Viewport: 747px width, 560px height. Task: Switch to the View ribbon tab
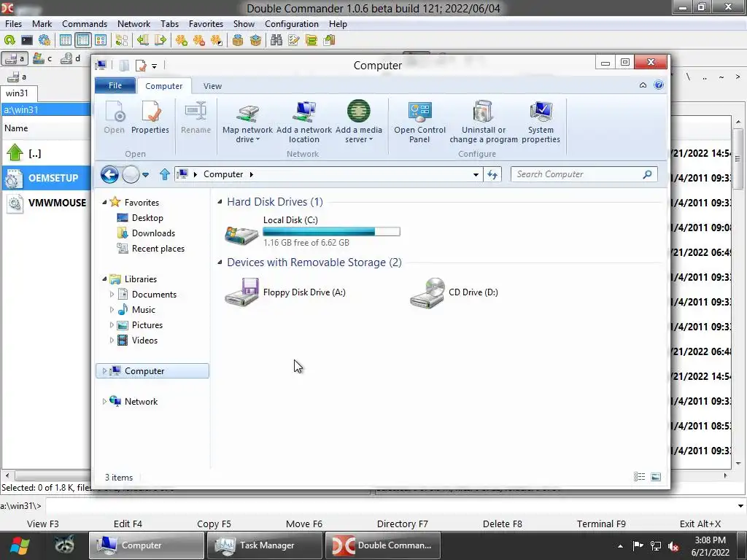click(x=212, y=86)
